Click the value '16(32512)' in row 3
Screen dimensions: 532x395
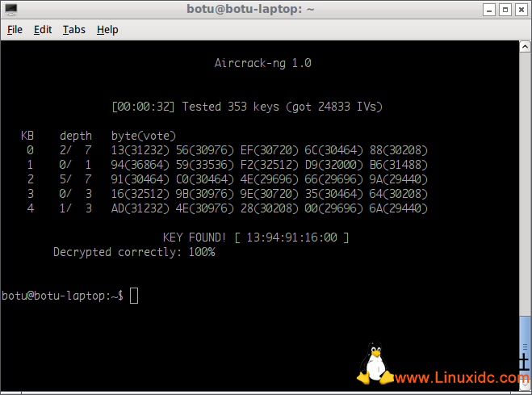140,194
